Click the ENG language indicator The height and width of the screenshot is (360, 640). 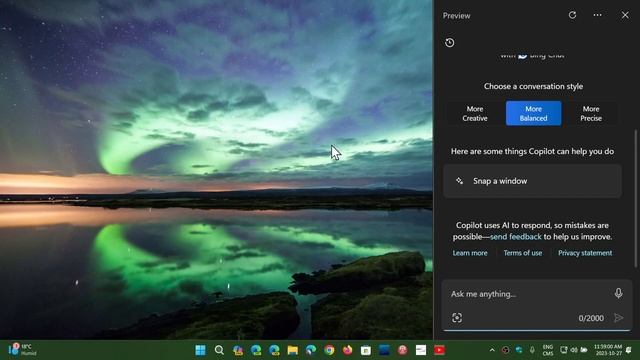click(548, 350)
